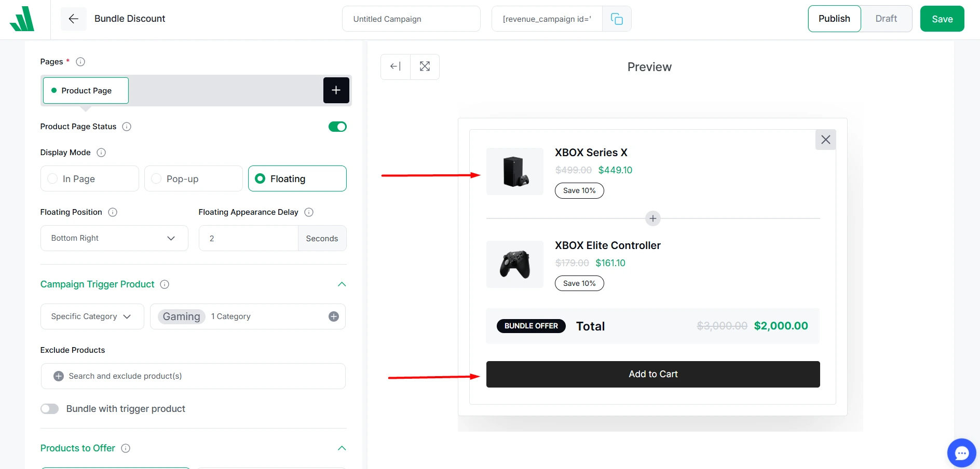The width and height of the screenshot is (980, 469).
Task: Click the plus icon between the bundle products
Action: click(x=653, y=218)
